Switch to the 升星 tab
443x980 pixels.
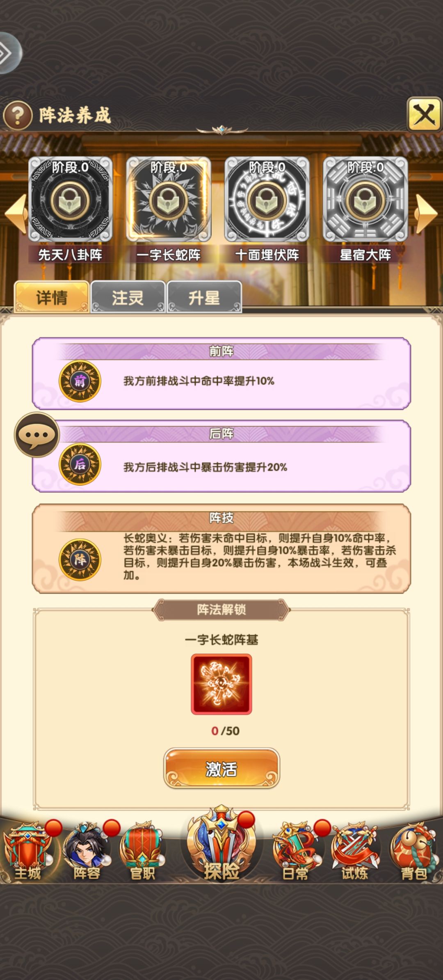[x=204, y=297]
